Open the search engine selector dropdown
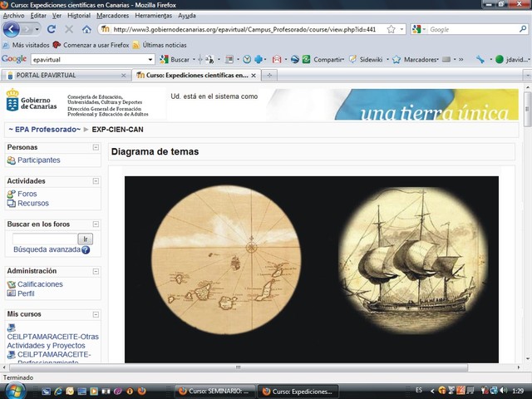532x399 pixels. click(424, 30)
